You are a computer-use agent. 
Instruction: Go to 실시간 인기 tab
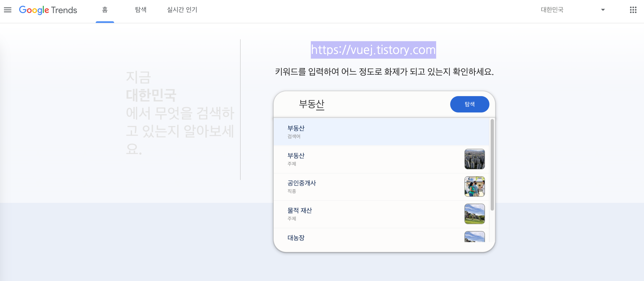[x=182, y=10]
